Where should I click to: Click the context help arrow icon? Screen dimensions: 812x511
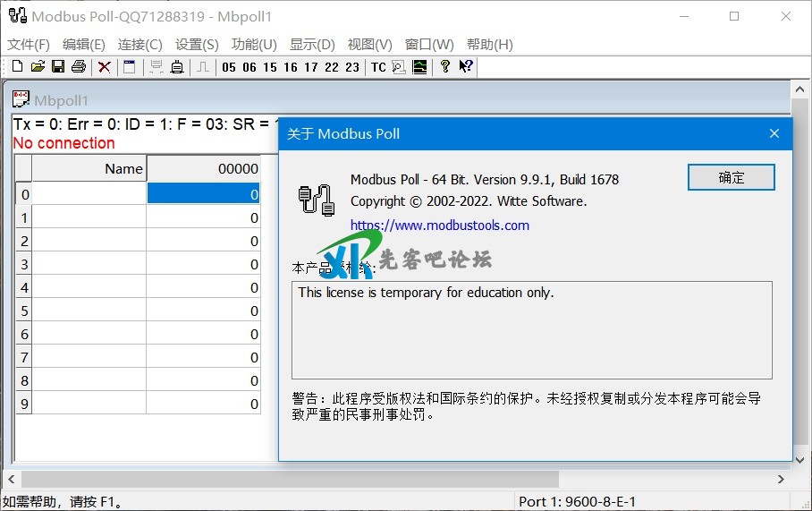coord(465,66)
